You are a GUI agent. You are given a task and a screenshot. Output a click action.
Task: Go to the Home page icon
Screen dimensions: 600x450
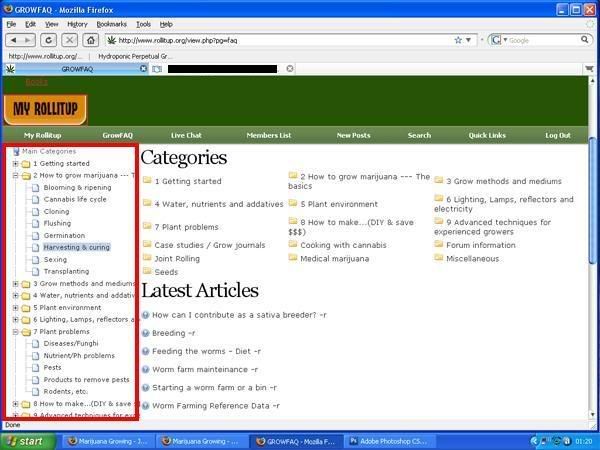click(x=91, y=40)
